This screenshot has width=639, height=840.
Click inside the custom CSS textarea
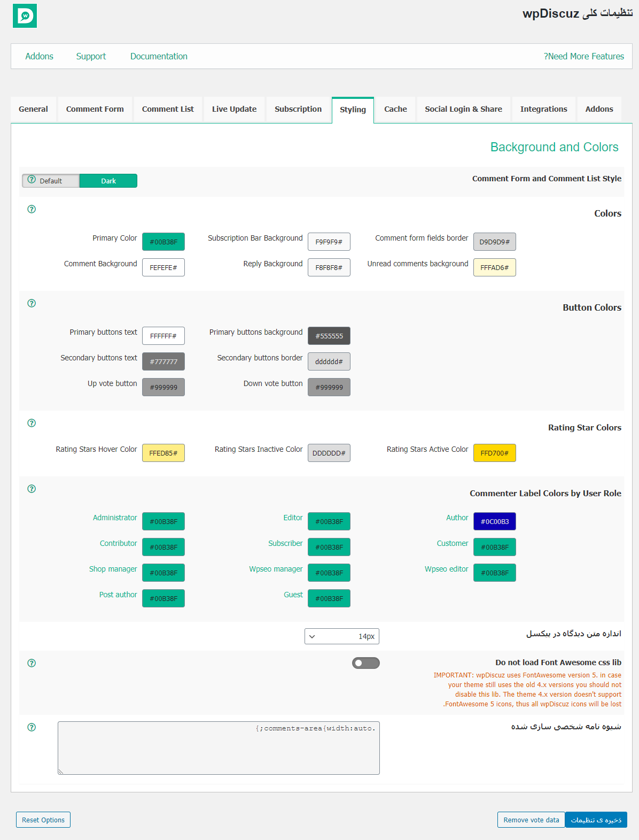pyautogui.click(x=219, y=748)
